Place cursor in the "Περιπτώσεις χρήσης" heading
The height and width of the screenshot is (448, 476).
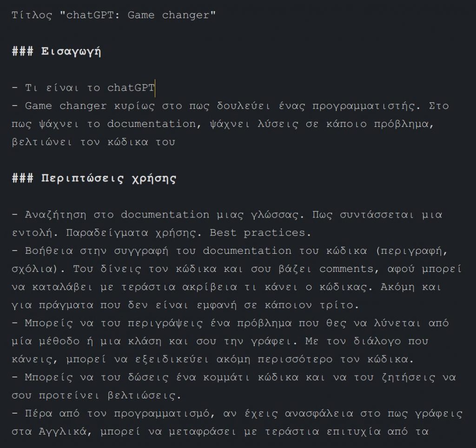[94, 178]
